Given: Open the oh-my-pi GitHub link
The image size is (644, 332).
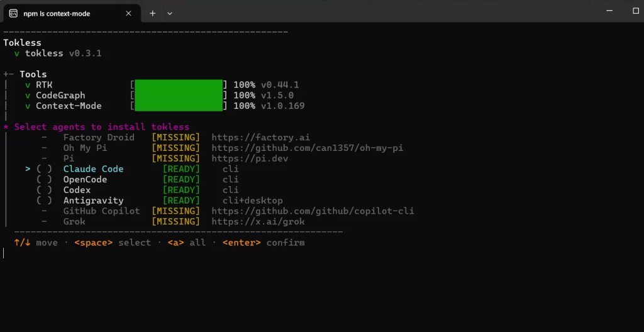Looking at the screenshot, I should (307, 148).
